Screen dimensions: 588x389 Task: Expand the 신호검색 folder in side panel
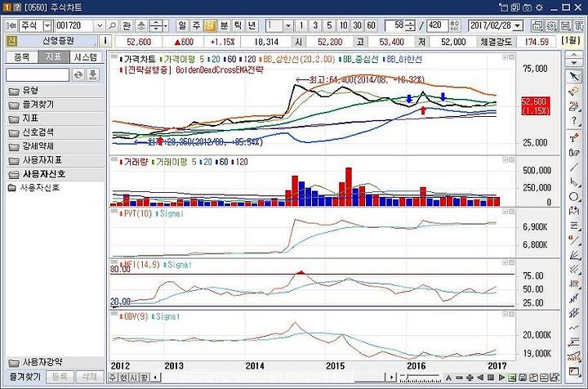point(55,132)
